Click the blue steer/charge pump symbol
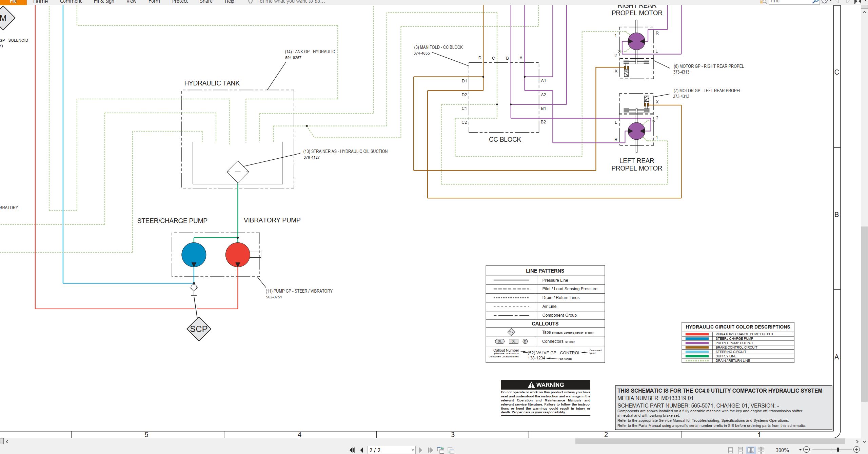The image size is (868, 454). click(194, 255)
